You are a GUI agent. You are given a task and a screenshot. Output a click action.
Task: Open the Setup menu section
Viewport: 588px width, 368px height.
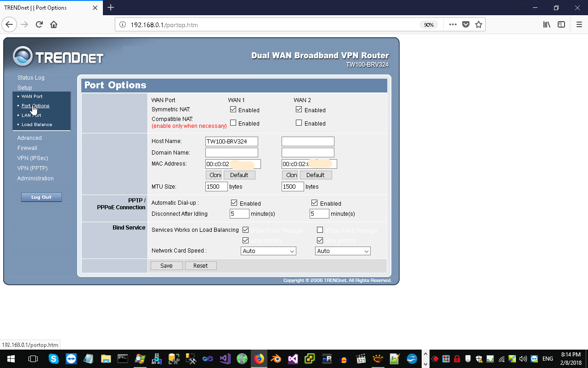click(x=25, y=88)
